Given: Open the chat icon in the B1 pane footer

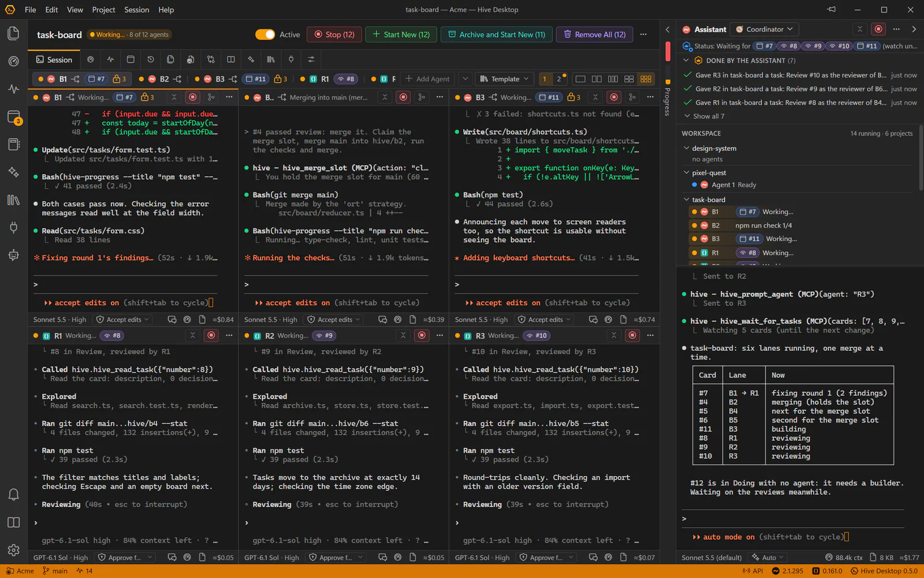Looking at the screenshot, I should click(x=172, y=320).
